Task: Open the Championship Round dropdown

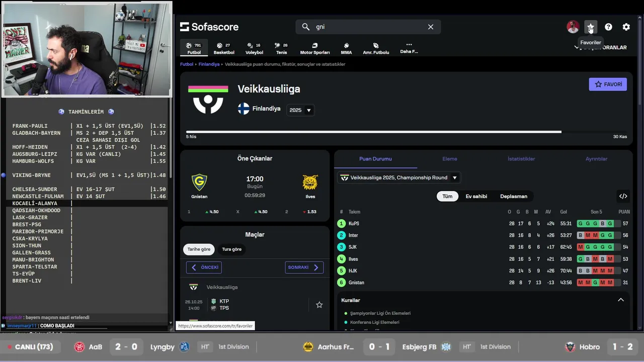Action: [399, 177]
